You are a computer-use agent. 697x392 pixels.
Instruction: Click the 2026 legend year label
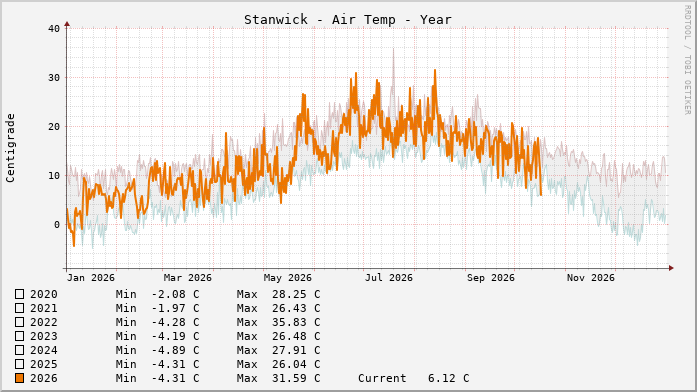44,378
